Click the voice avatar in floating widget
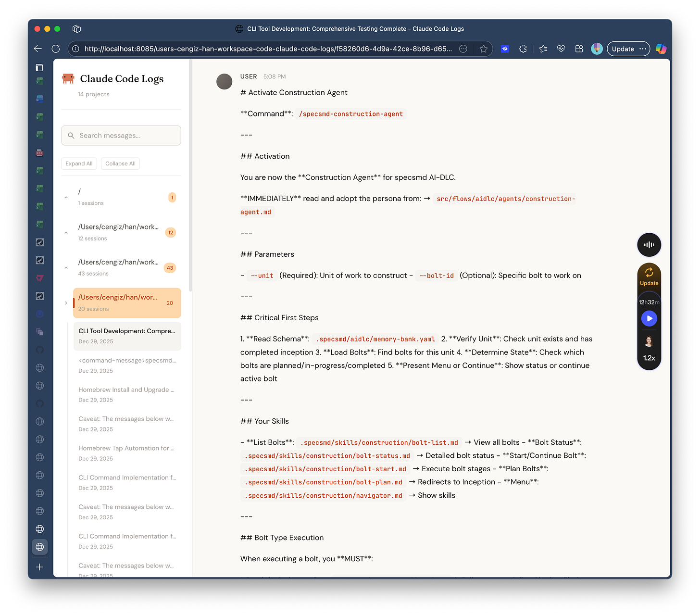700x616 pixels. [x=649, y=341]
